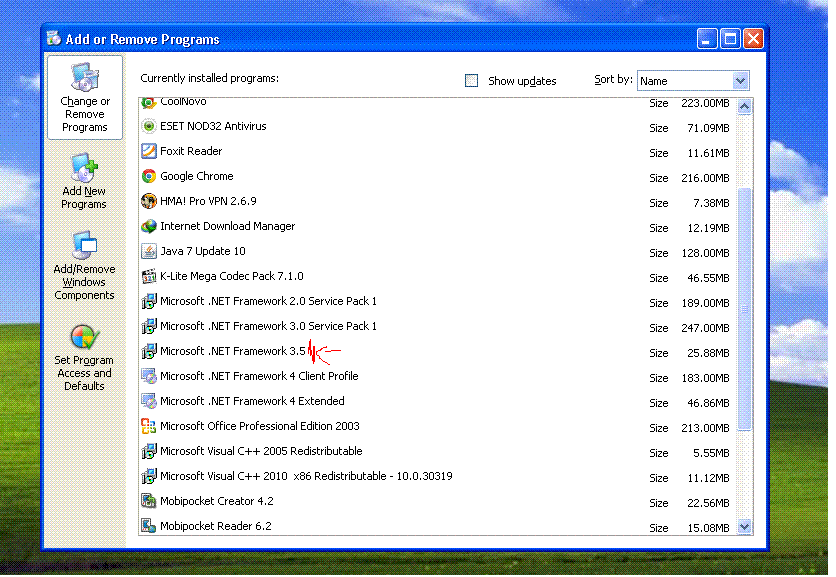
Task: Click the scrollbar down arrow
Action: point(745,527)
